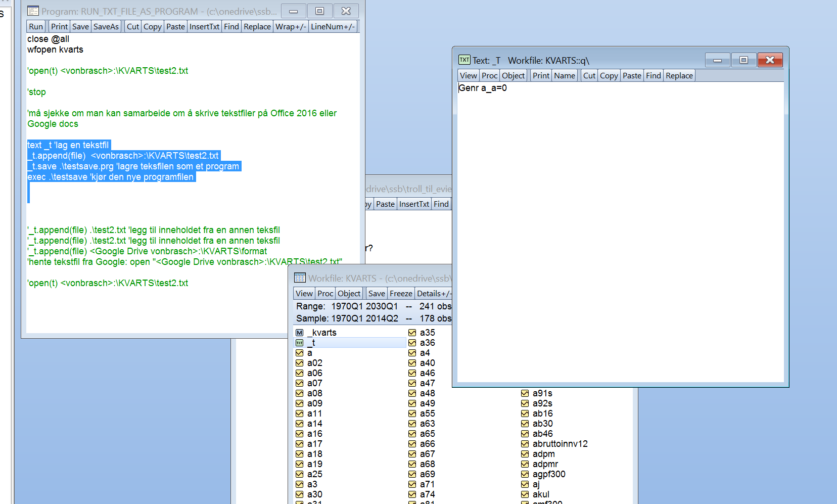Open Proc menu in Text _T window
This screenshot has height=504, width=837.
click(x=489, y=75)
